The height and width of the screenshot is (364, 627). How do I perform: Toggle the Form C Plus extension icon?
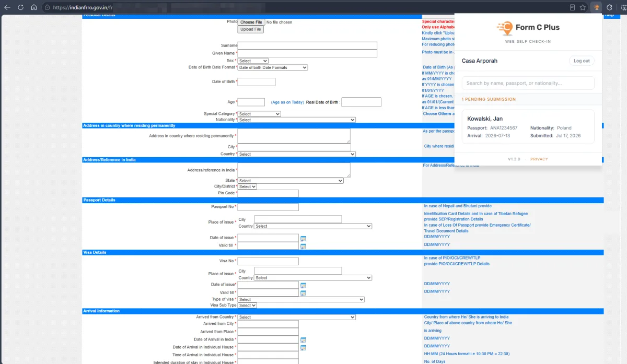pyautogui.click(x=596, y=7)
